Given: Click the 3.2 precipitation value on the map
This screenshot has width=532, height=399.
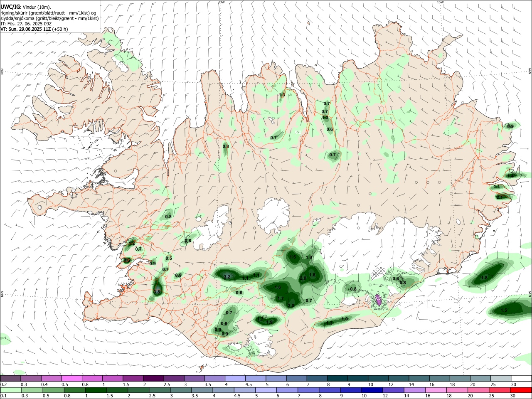Looking at the screenshot, I should point(227,277).
